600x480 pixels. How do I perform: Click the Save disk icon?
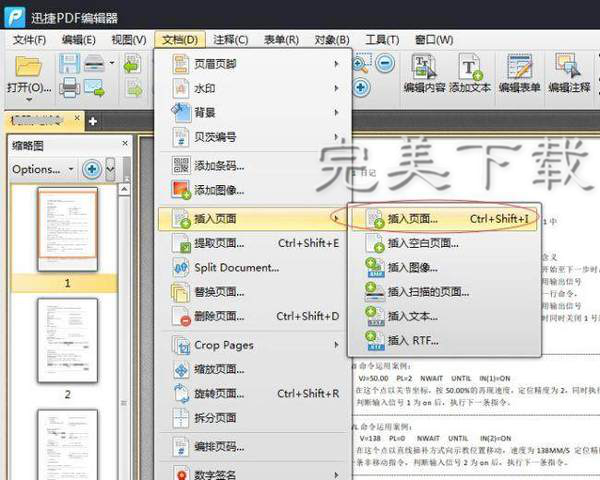[x=69, y=64]
